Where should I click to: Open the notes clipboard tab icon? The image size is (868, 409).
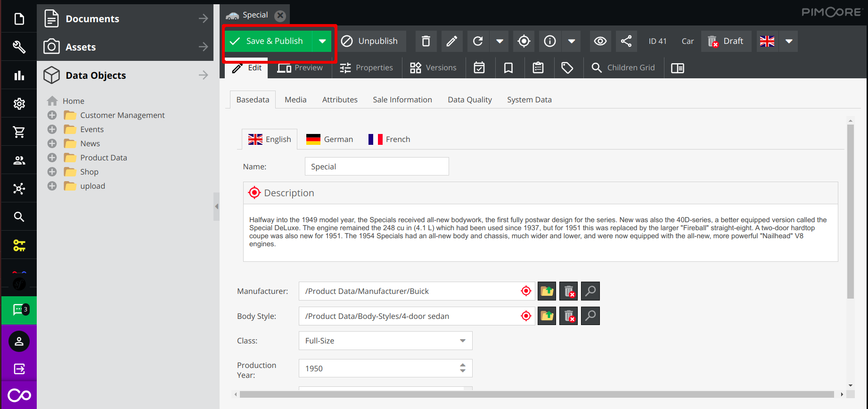pyautogui.click(x=538, y=68)
